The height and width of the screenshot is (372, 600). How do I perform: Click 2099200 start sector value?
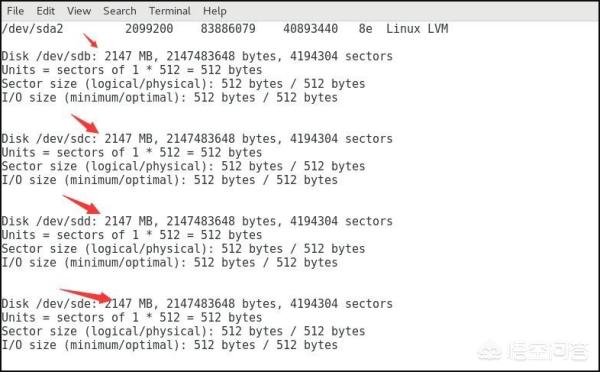coord(149,29)
